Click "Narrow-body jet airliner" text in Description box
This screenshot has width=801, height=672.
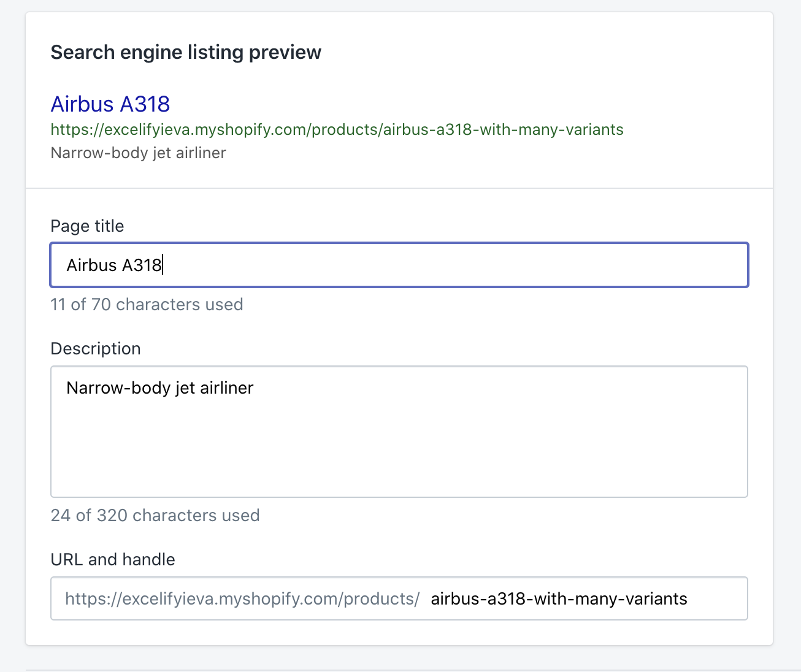coord(159,388)
